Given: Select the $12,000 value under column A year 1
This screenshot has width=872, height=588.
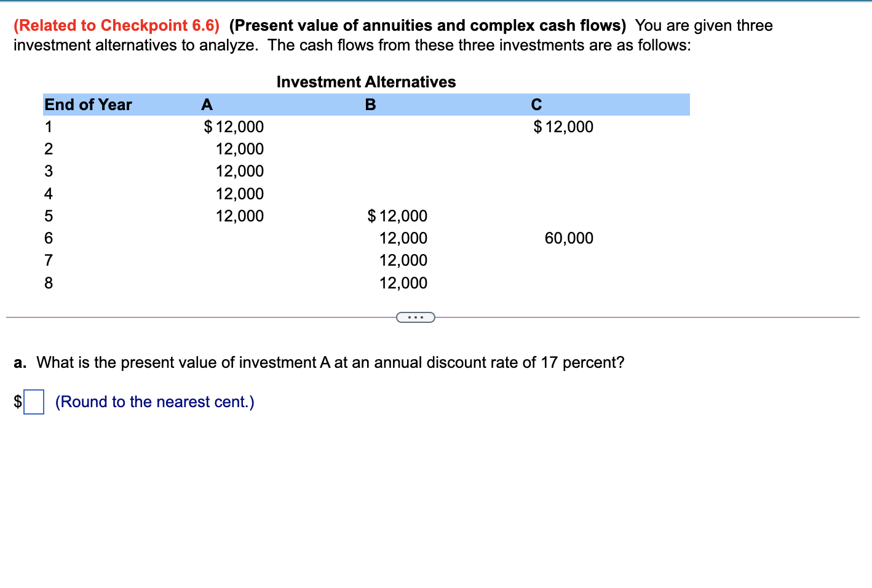Looking at the screenshot, I should [233, 127].
